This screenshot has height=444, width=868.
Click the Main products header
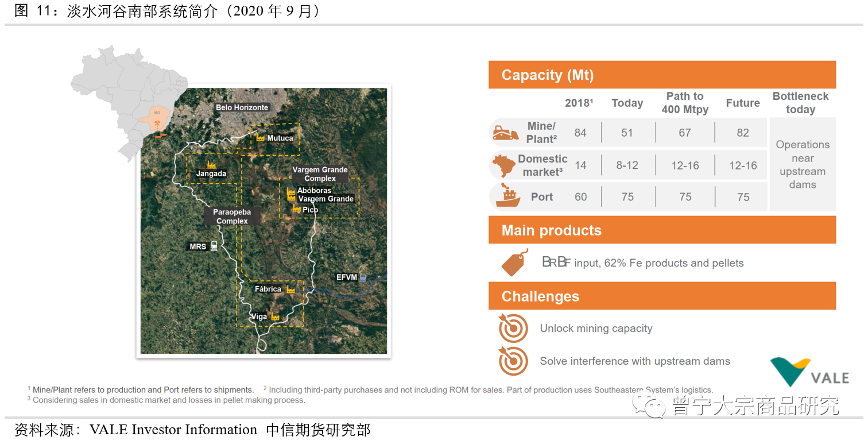[662, 230]
